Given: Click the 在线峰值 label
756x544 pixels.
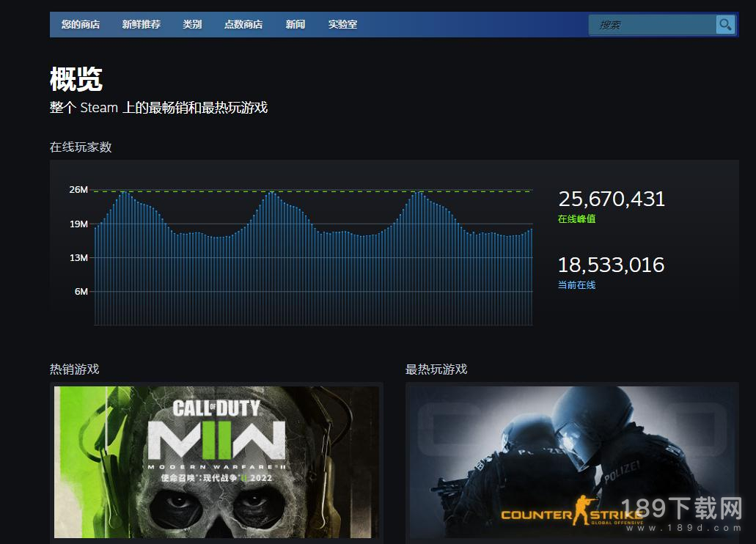Looking at the screenshot, I should tap(576, 219).
